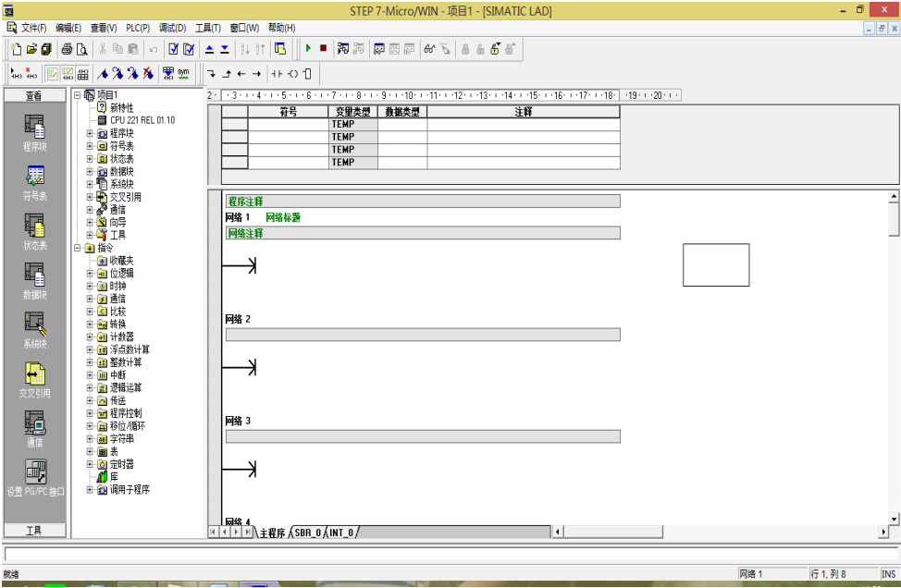Open 系统块 in the navigation bar
The width and height of the screenshot is (901, 588).
click(x=34, y=330)
